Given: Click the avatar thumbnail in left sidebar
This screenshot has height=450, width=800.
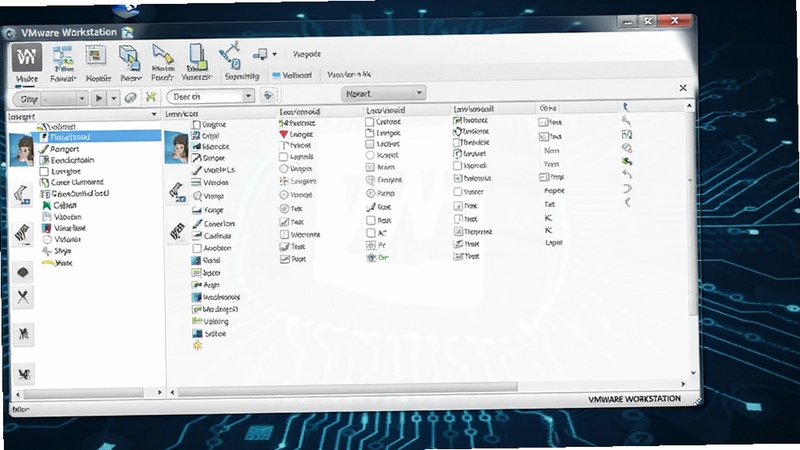Looking at the screenshot, I should pyautogui.click(x=21, y=149).
